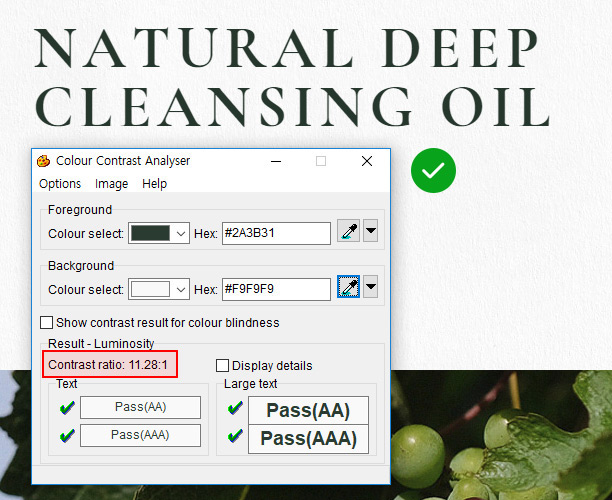Image resolution: width=612 pixels, height=500 pixels.
Task: Click the green circle checkmark badge
Action: pyautogui.click(x=433, y=170)
